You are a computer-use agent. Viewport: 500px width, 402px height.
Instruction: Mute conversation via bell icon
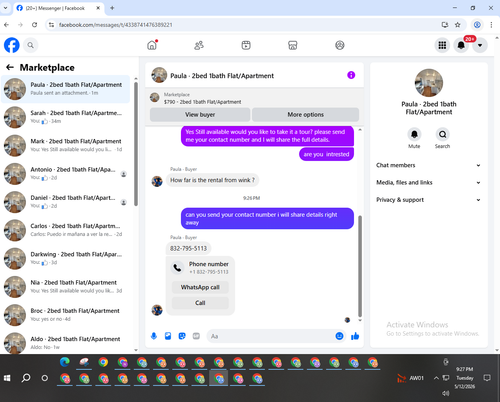pos(414,134)
